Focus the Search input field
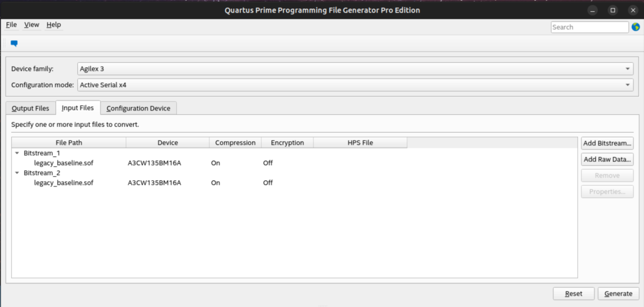This screenshot has height=307, width=644. [589, 27]
